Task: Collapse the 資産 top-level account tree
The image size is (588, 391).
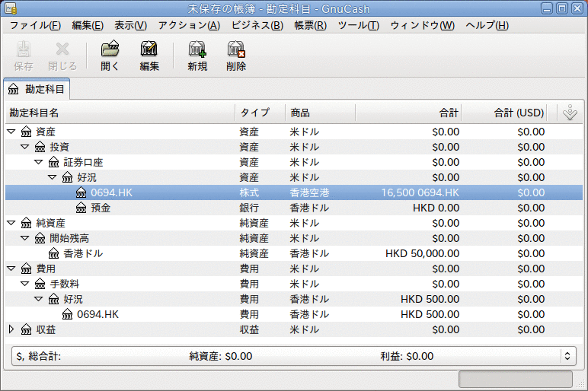Action: [x=11, y=132]
